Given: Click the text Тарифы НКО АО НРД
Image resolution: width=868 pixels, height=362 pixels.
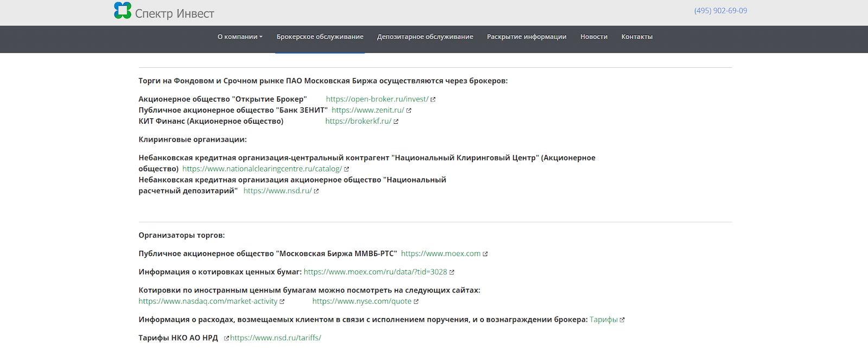Looking at the screenshot, I should (178, 338).
